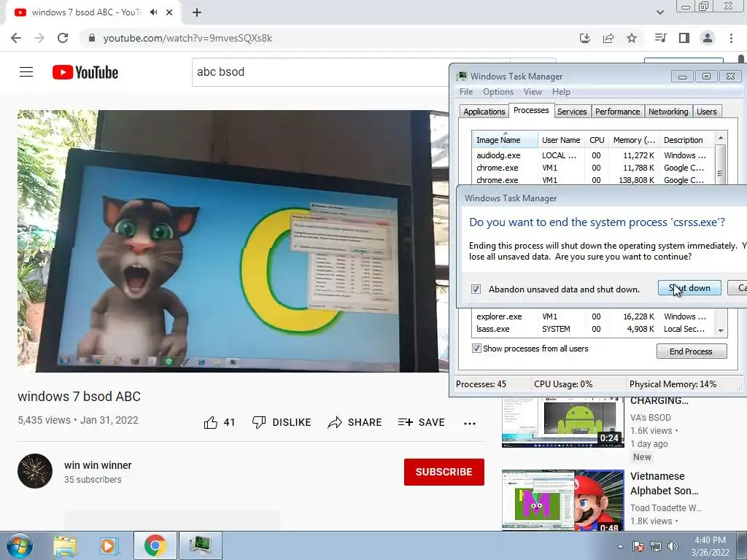Screen dimensions: 747x560
Task: Show hidden tray icons arrow
Action: coord(620,546)
